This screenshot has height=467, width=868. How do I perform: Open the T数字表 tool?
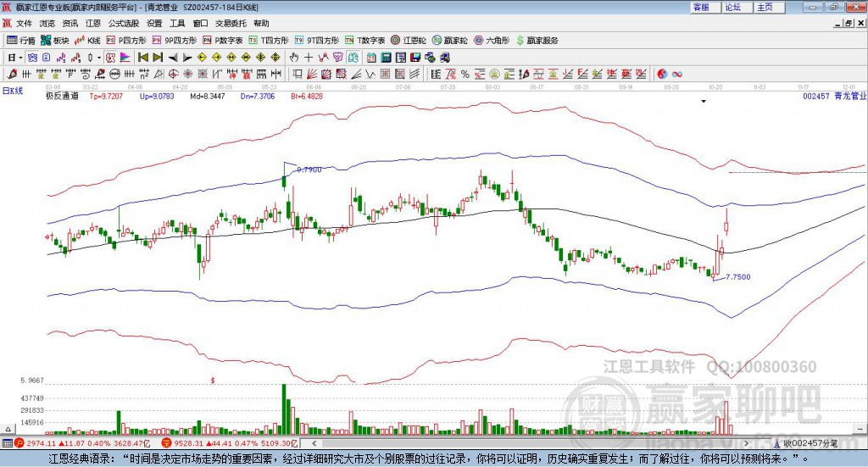[x=364, y=41]
